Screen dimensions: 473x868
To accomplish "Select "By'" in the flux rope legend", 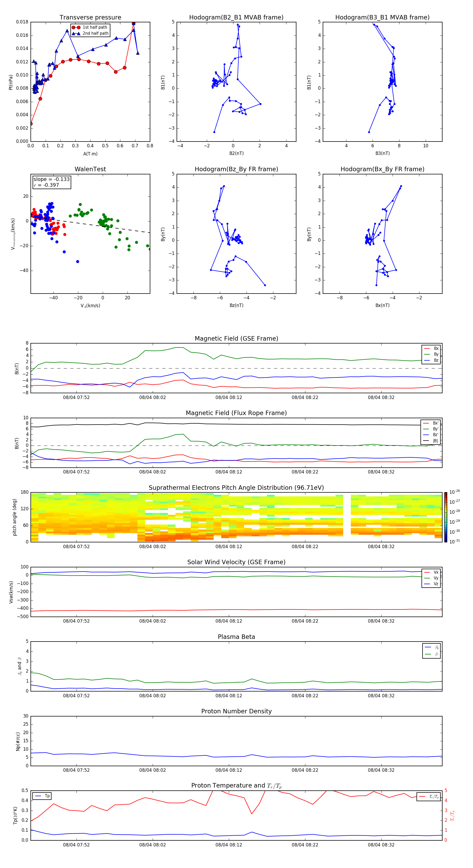I will pos(431,429).
